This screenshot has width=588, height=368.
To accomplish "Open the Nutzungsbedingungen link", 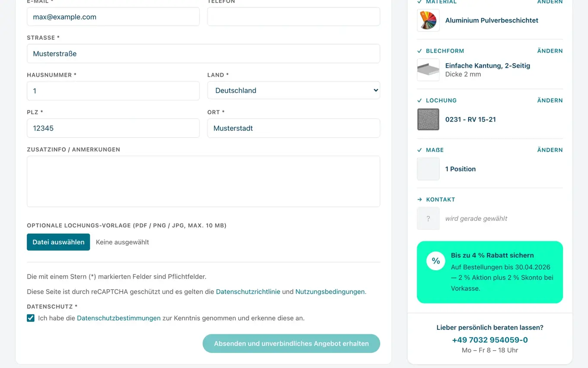I will point(330,292).
